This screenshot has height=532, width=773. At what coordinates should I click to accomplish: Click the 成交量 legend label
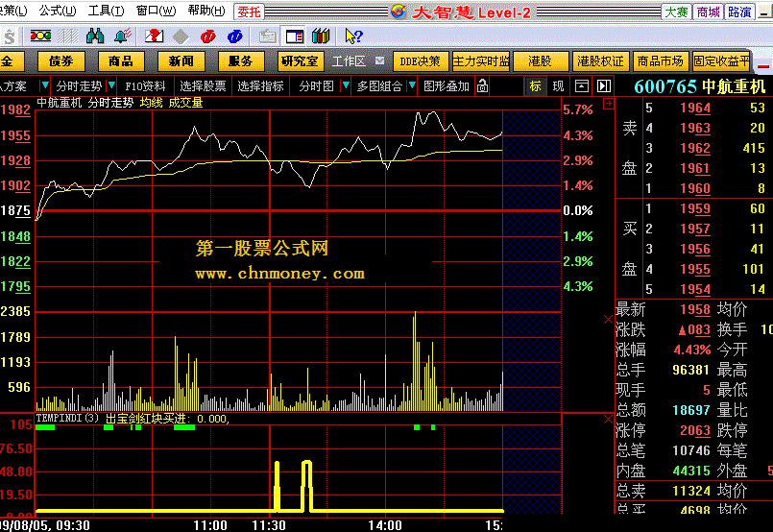[186, 103]
